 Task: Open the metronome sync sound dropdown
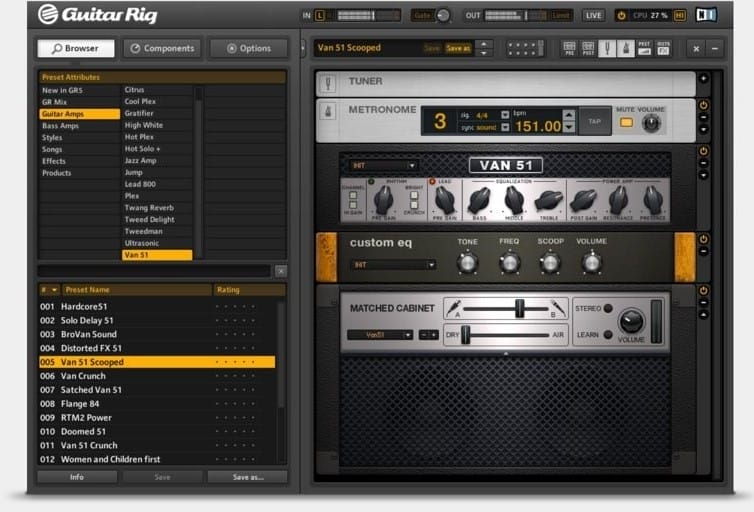(x=505, y=127)
